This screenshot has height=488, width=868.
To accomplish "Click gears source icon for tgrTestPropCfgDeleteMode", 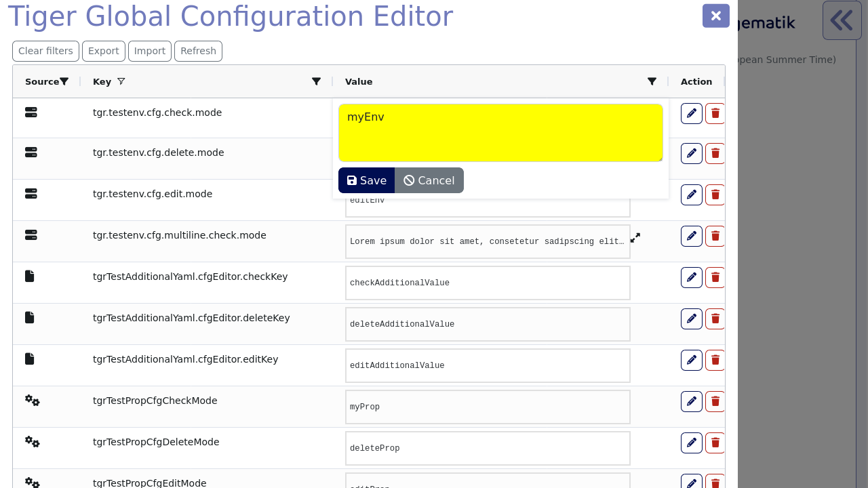I will (33, 442).
